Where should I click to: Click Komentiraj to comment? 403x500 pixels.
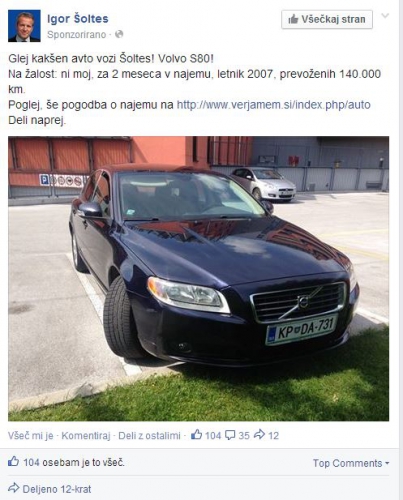(x=86, y=436)
